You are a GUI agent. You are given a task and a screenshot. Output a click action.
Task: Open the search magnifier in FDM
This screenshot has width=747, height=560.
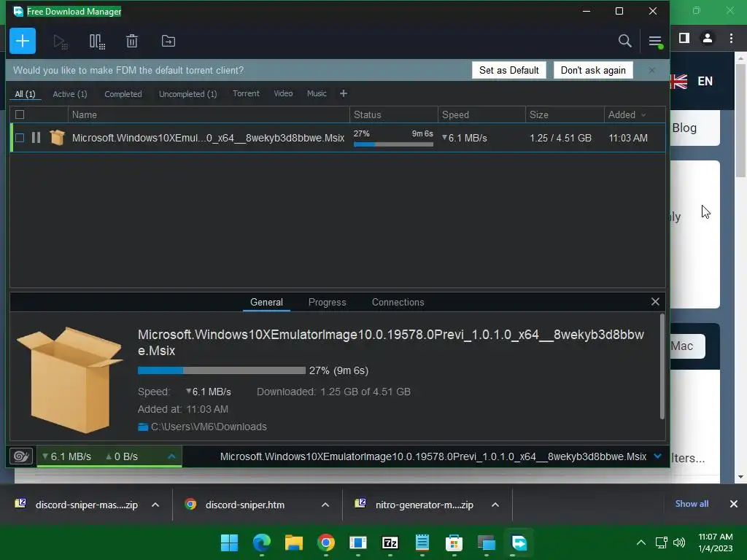(624, 41)
